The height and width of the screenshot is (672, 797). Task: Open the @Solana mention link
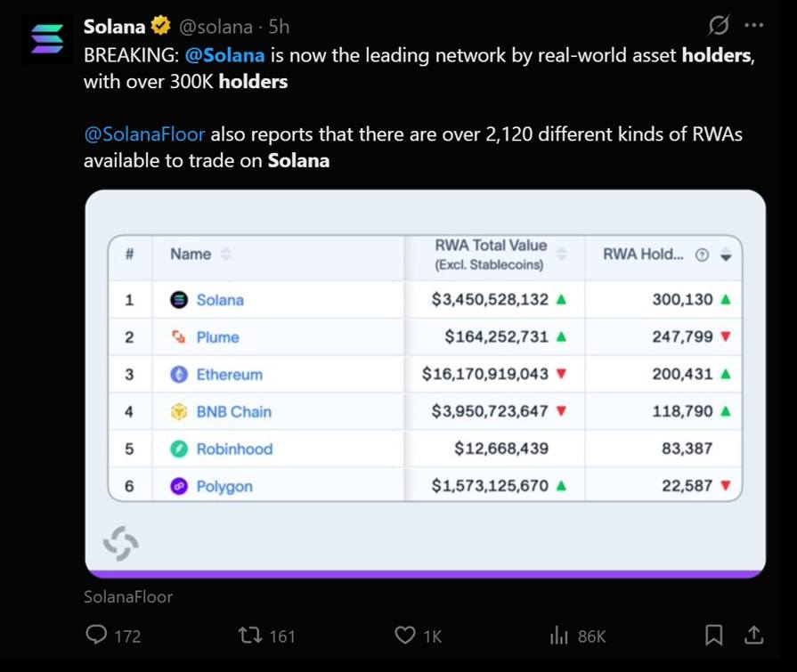click(224, 55)
